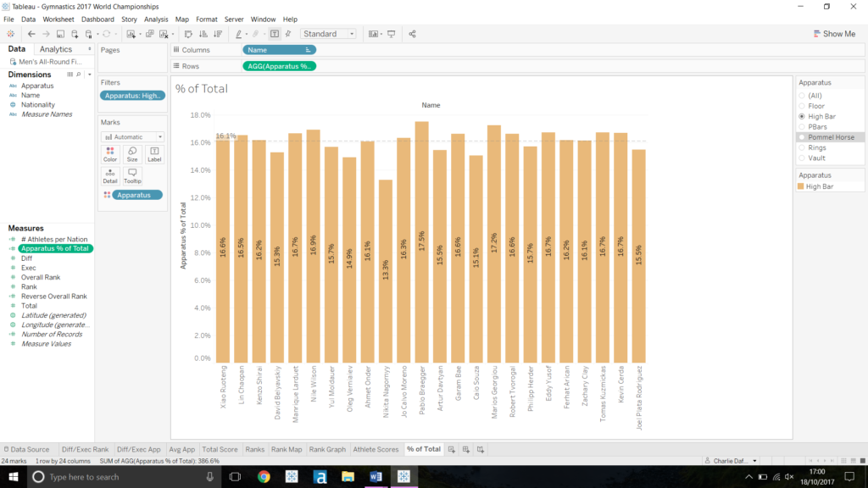Select the Vault apparatus radio option
Viewport: 868px width, 488px height.
802,158
